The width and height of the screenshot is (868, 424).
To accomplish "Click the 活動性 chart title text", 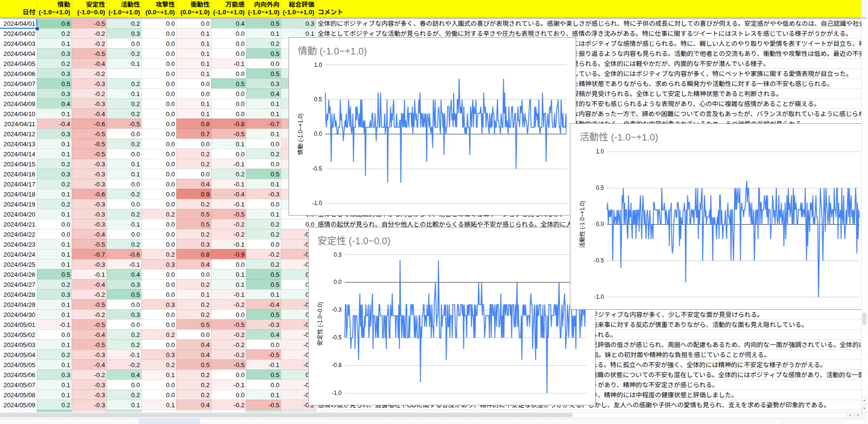I will coord(619,137).
